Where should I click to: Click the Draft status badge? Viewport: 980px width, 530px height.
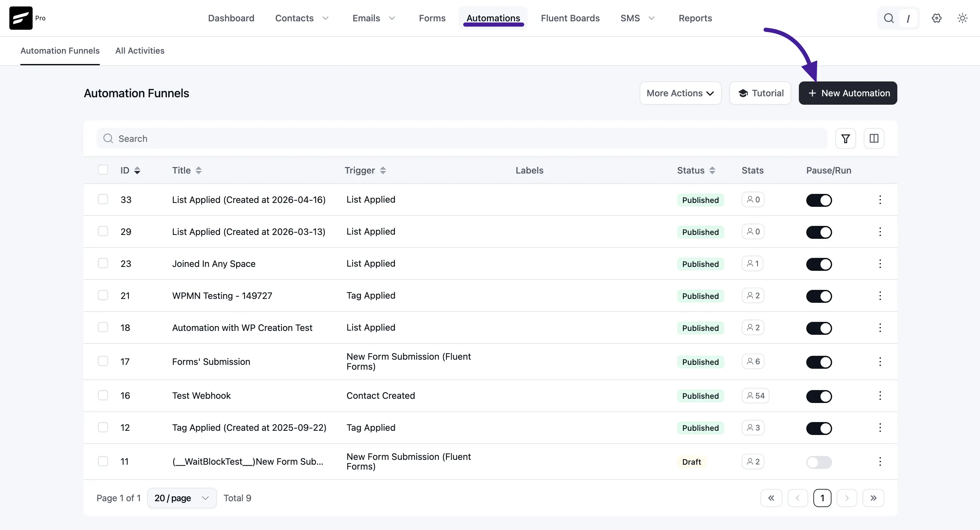[x=691, y=462]
